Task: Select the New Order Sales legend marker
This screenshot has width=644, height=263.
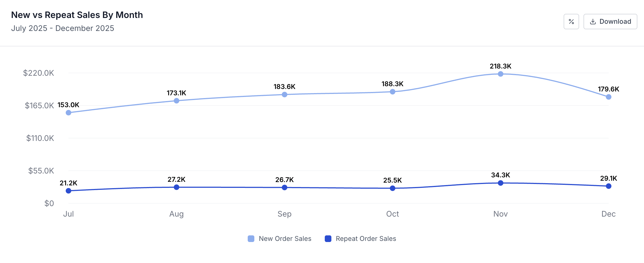Action: pos(251,238)
